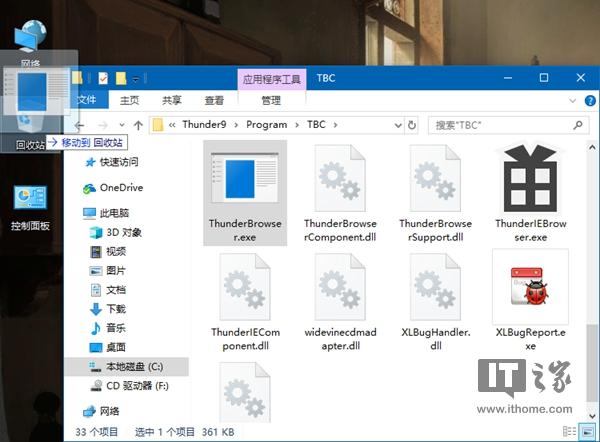The width and height of the screenshot is (600, 442).
Task: Click the 搜索"TBC" search field
Action: (502, 125)
